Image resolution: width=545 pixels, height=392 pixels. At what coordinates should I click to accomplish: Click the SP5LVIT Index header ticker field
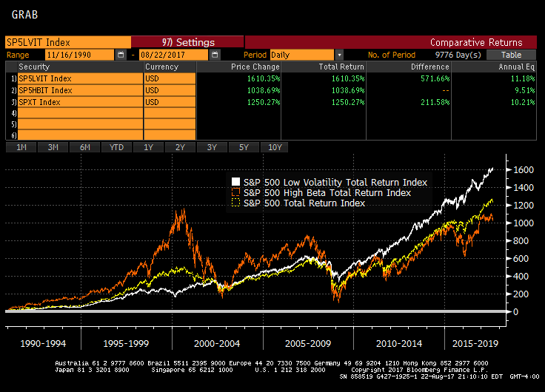pos(68,42)
